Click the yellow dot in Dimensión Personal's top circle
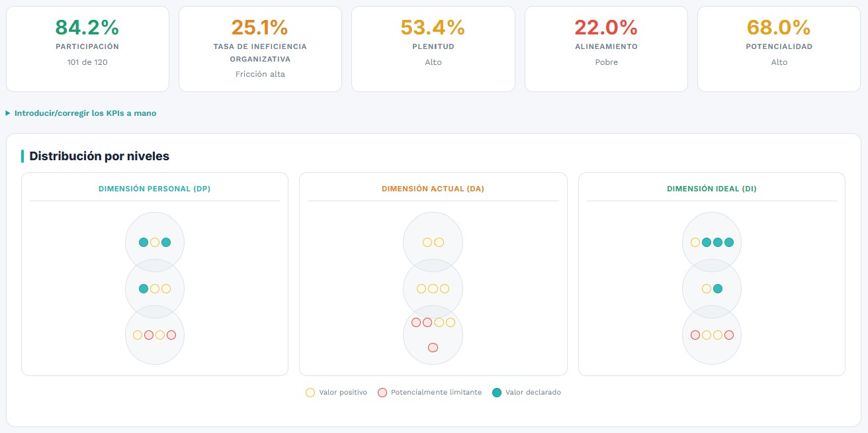 (155, 242)
